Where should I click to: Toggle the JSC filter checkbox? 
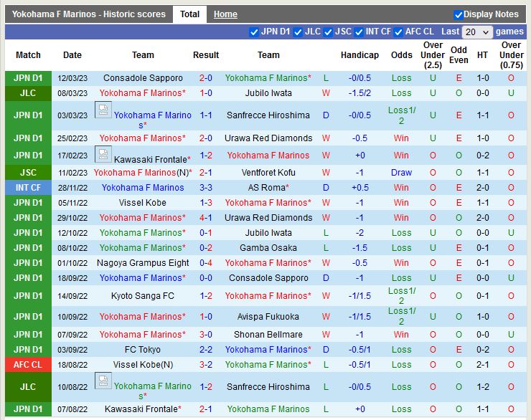point(328,32)
